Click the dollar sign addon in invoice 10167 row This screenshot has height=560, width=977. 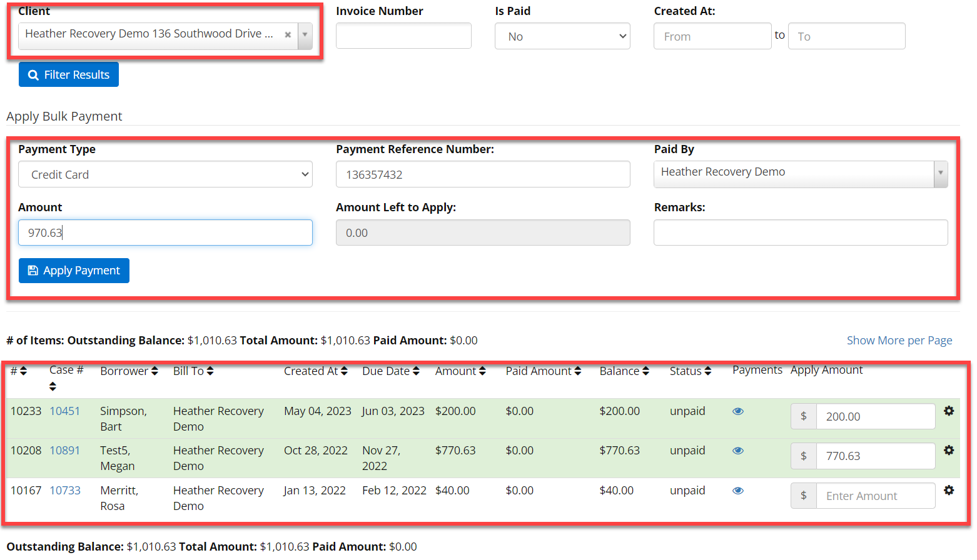804,496
